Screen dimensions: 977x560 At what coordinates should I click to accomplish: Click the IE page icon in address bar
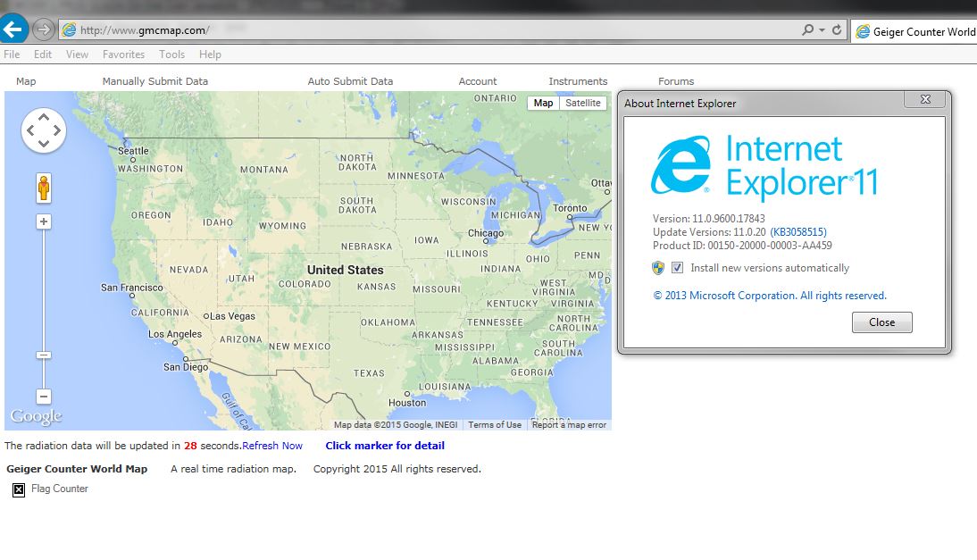click(x=69, y=29)
